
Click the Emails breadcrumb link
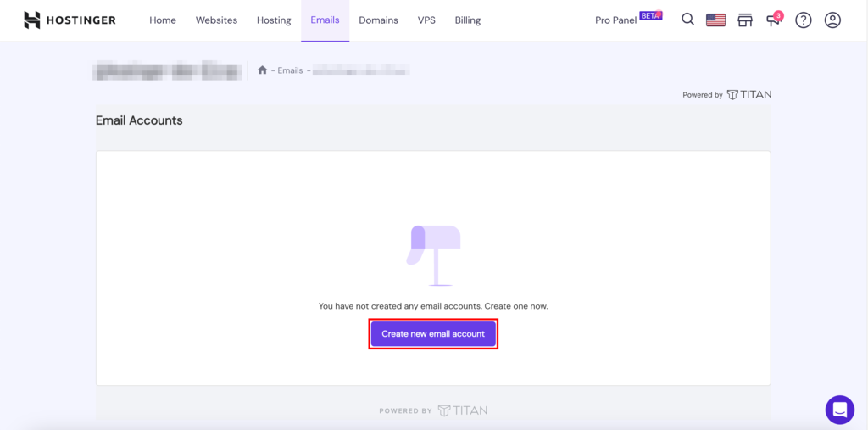tap(291, 70)
